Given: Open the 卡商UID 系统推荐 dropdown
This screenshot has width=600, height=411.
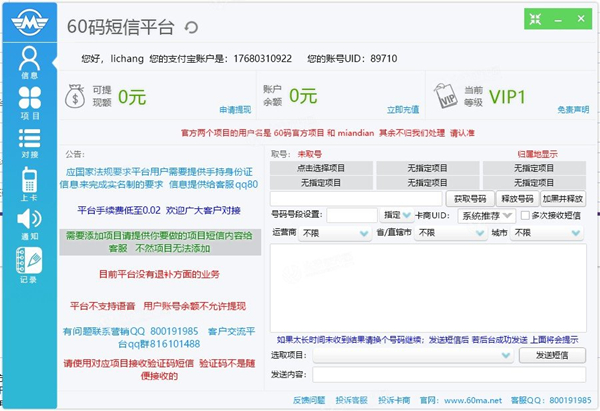Looking at the screenshot, I should pos(482,215).
